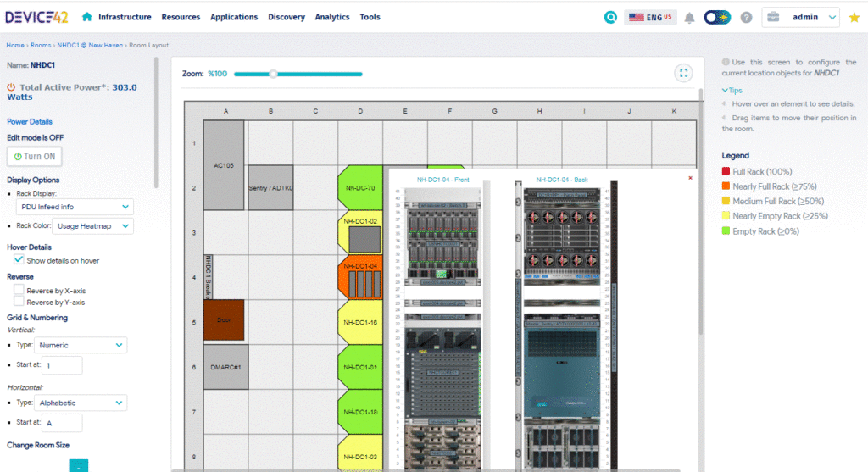The width and height of the screenshot is (868, 472).
Task: Click yellow Medium Full Rack legend swatch
Action: click(726, 201)
